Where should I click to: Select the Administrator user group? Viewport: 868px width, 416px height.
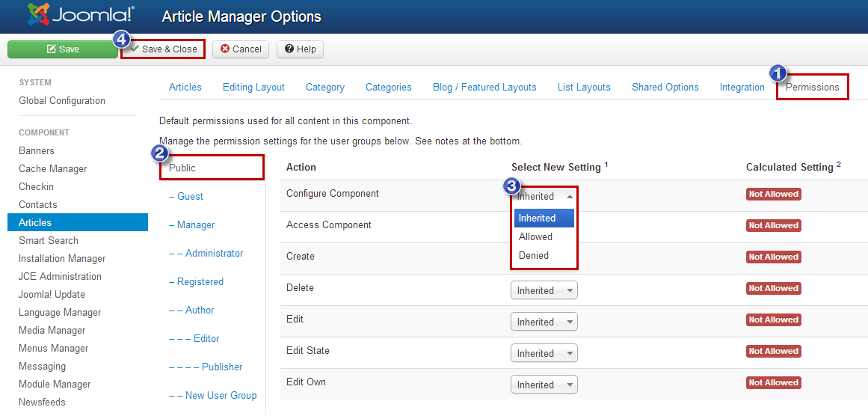click(206, 253)
